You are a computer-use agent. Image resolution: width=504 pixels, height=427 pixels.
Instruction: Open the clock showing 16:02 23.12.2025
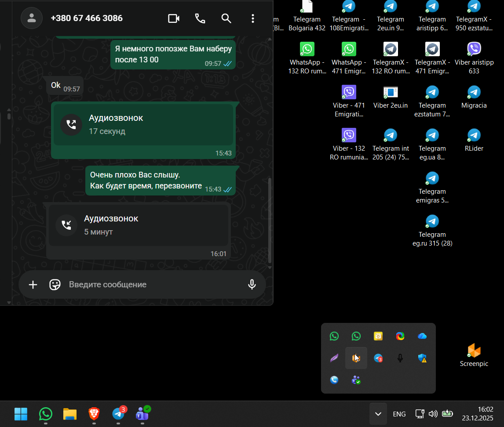478,414
